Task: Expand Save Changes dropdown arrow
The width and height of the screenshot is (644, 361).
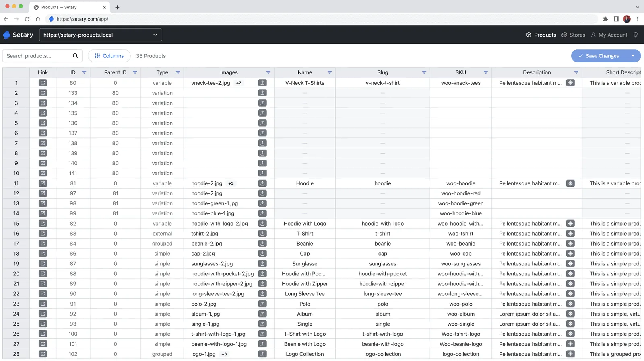Action: point(633,56)
